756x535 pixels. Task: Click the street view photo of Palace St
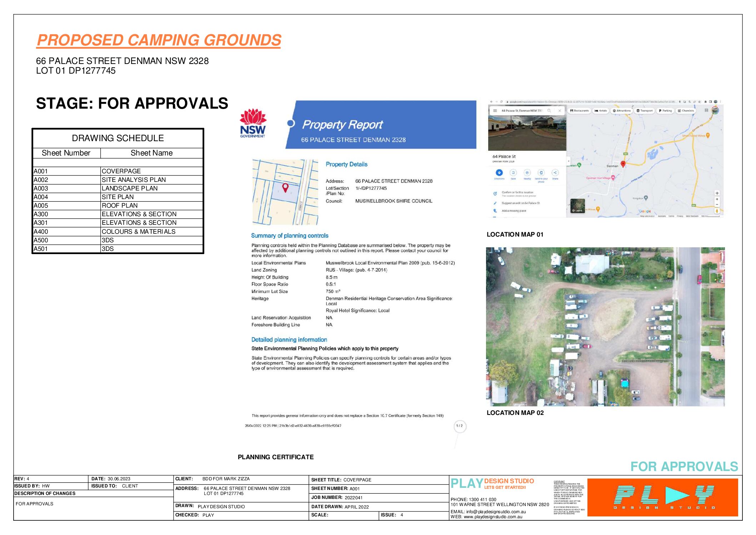527,133
